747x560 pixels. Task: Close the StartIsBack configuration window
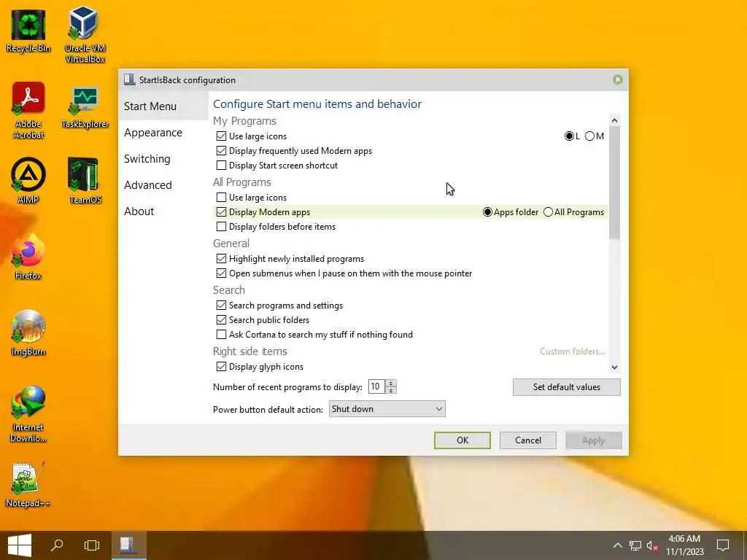618,79
